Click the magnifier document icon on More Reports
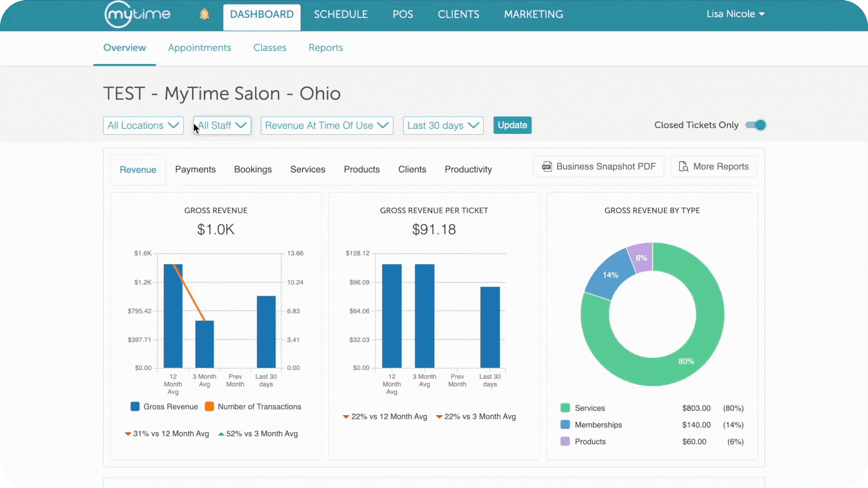868x488 pixels. point(684,167)
